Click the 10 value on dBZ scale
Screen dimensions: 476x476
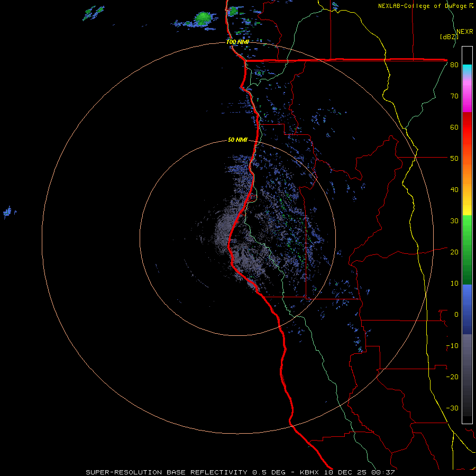[454, 283]
